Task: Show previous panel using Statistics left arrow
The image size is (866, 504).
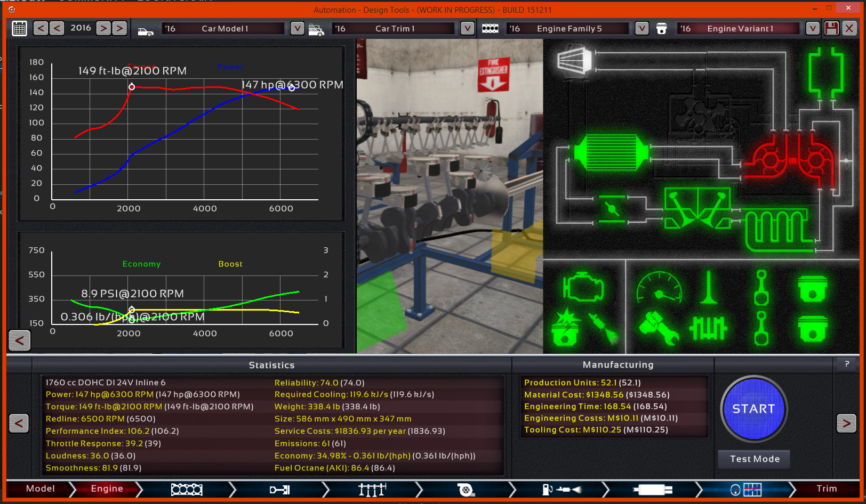Action: [x=19, y=424]
